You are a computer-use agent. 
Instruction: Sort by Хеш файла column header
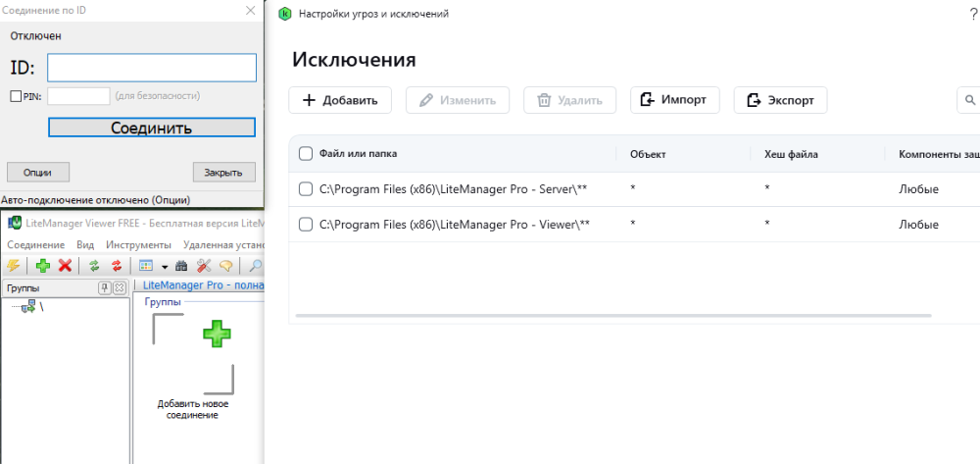tap(791, 154)
